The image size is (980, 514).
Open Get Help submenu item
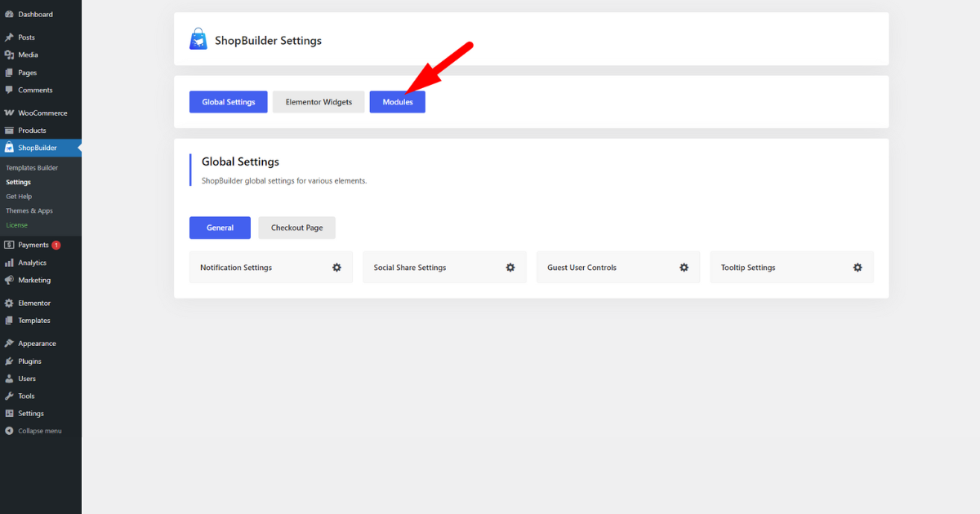point(19,197)
